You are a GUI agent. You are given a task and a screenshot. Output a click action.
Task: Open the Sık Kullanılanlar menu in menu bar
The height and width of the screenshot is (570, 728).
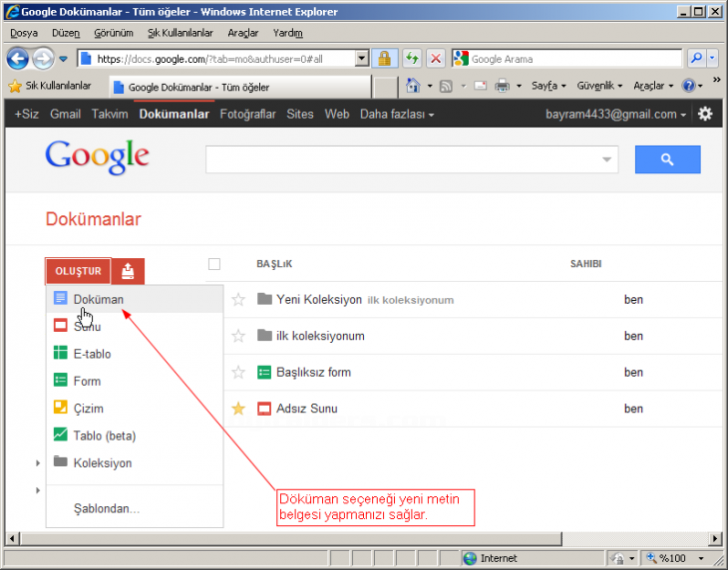pyautogui.click(x=181, y=33)
